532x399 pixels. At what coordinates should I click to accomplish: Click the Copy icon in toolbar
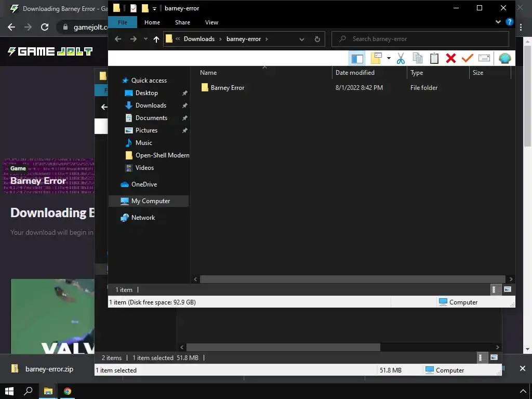click(x=418, y=58)
